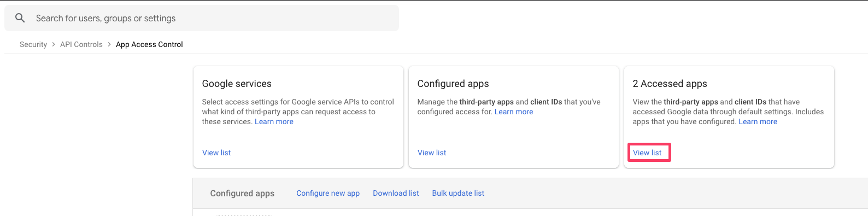The height and width of the screenshot is (216, 868).
Task: Click Configure new app
Action: [328, 193]
